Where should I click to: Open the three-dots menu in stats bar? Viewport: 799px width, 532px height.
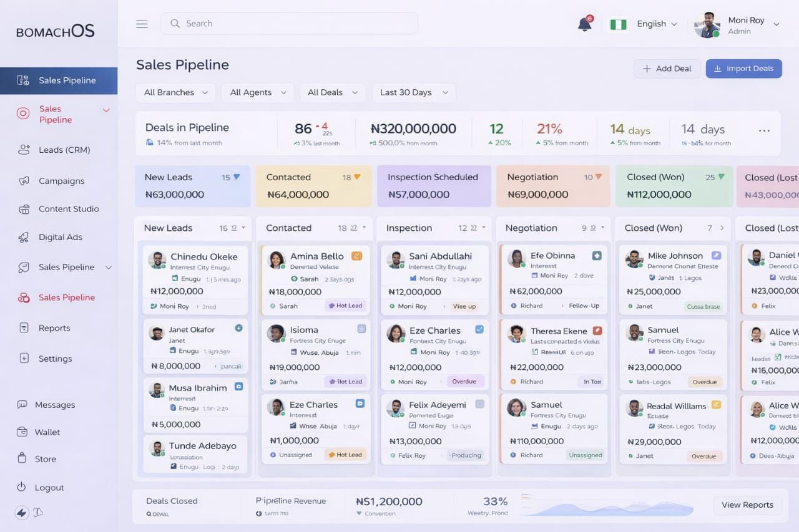click(x=764, y=131)
